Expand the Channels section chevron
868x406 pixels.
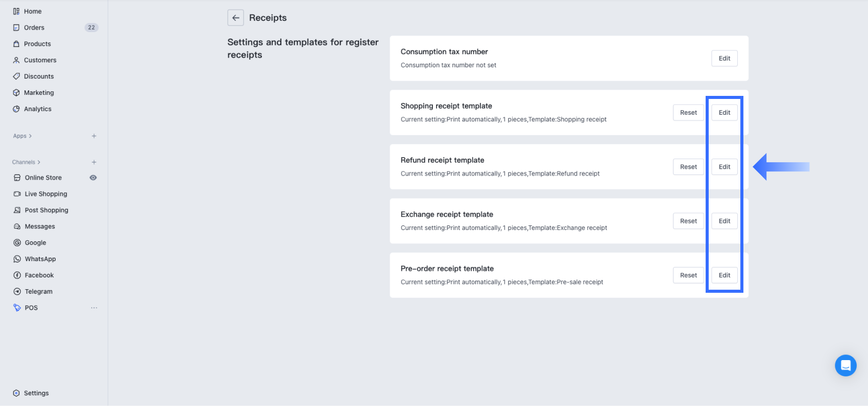39,162
